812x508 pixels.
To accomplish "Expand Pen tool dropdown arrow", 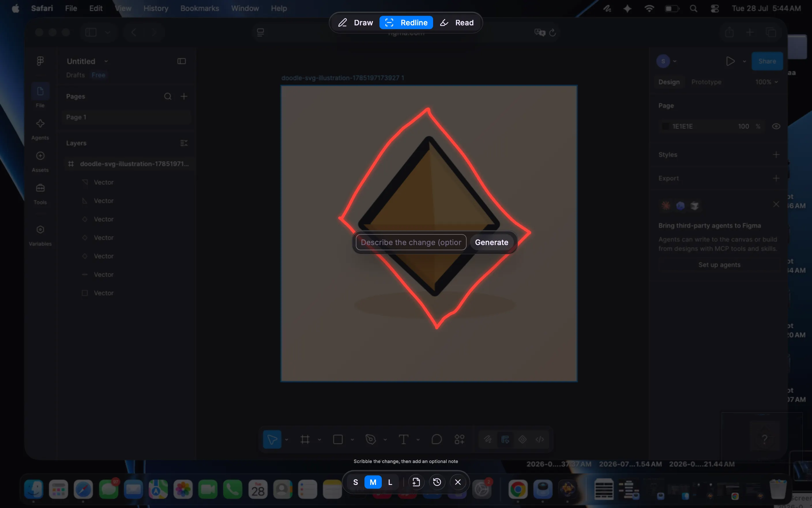I will (385, 439).
